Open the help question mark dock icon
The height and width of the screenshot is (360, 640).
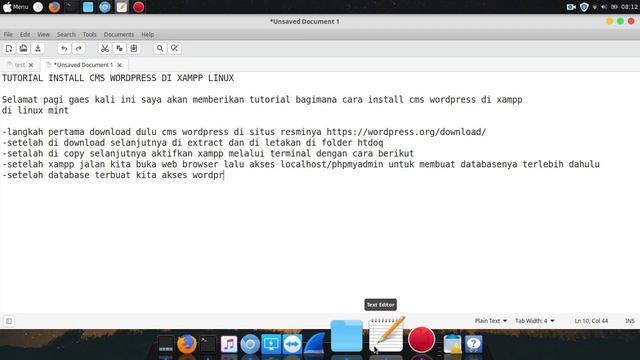tap(473, 344)
